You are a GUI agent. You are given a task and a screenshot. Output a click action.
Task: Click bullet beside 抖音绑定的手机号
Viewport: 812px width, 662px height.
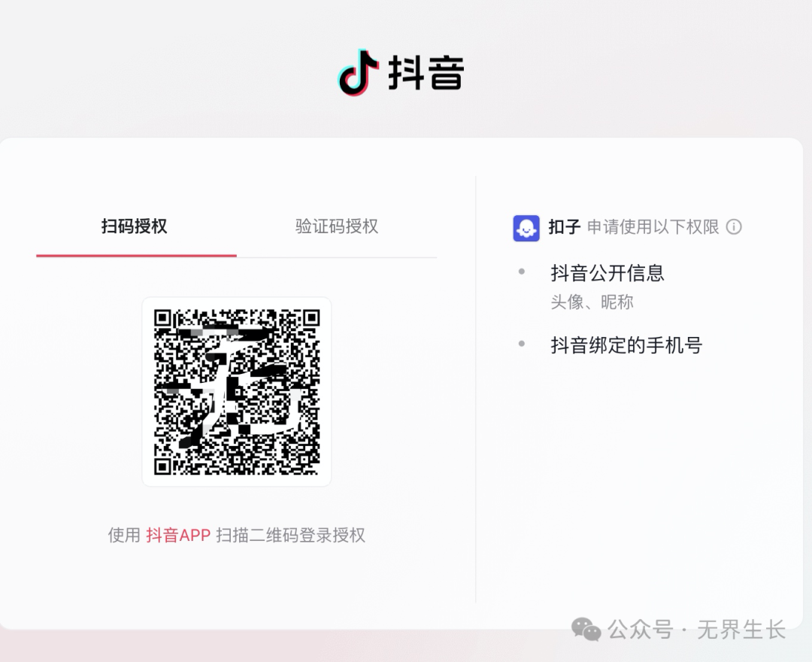tap(522, 344)
